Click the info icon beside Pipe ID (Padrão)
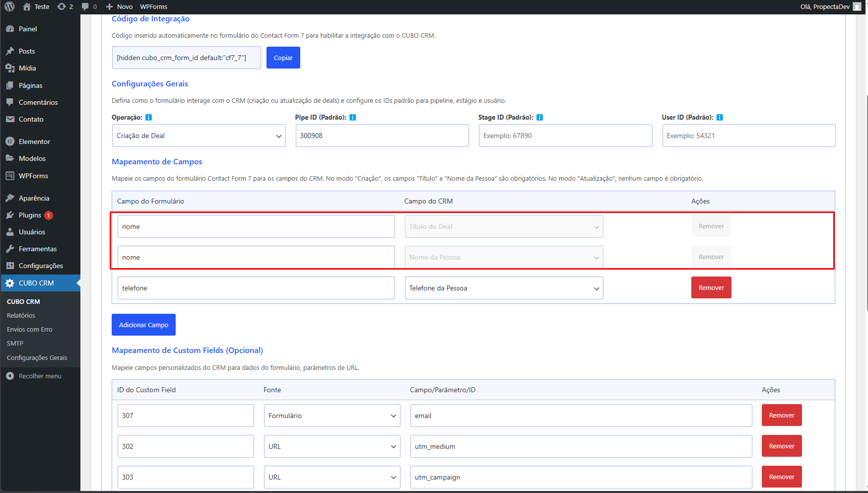 [353, 118]
